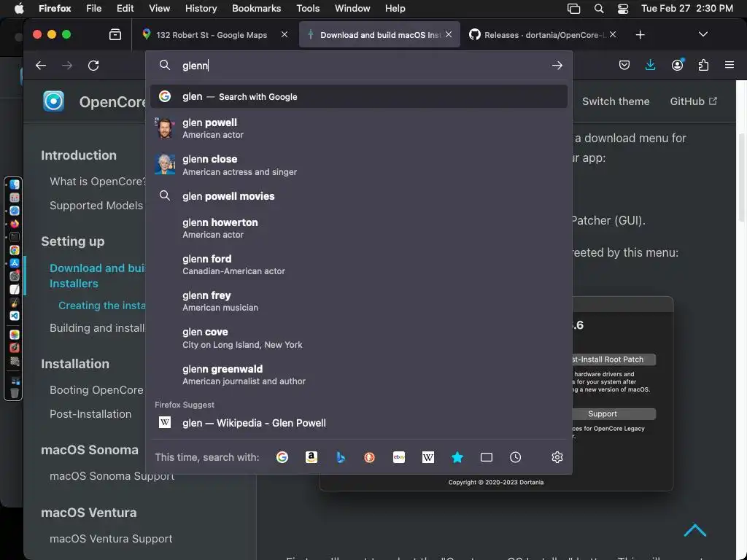Screen dimensions: 747x560
Task: Switch to 132 Robert St Google Maps tab
Action: coord(212,35)
